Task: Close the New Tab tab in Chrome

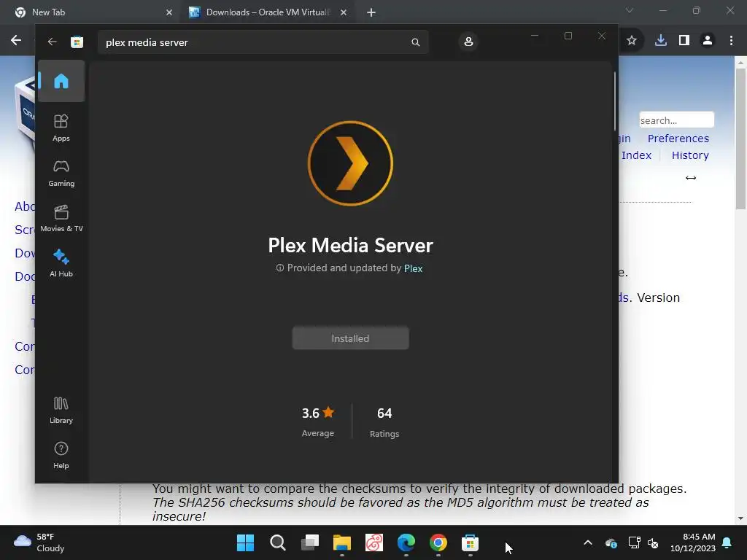Action: 169,12
